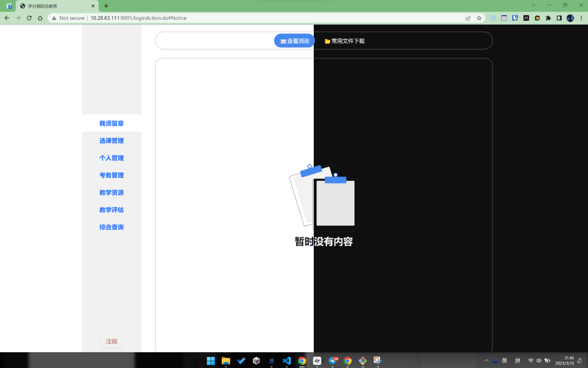This screenshot has width=588, height=368.
Task: Open the 查看消息 tab
Action: (x=294, y=41)
